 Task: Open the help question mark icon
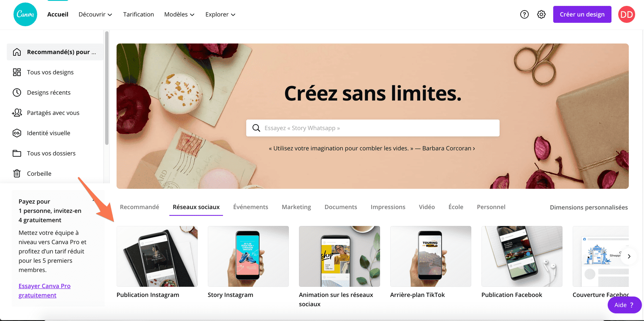[x=524, y=14]
